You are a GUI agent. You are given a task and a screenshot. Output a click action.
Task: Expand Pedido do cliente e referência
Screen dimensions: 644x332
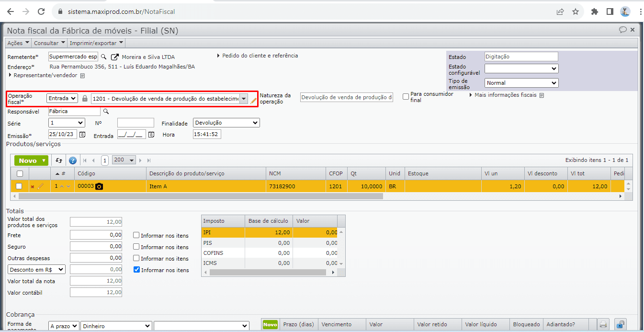(258, 56)
